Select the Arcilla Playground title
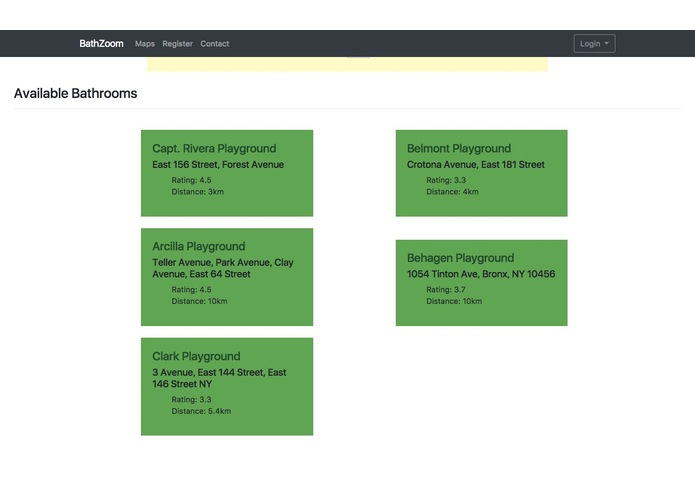 pos(199,246)
